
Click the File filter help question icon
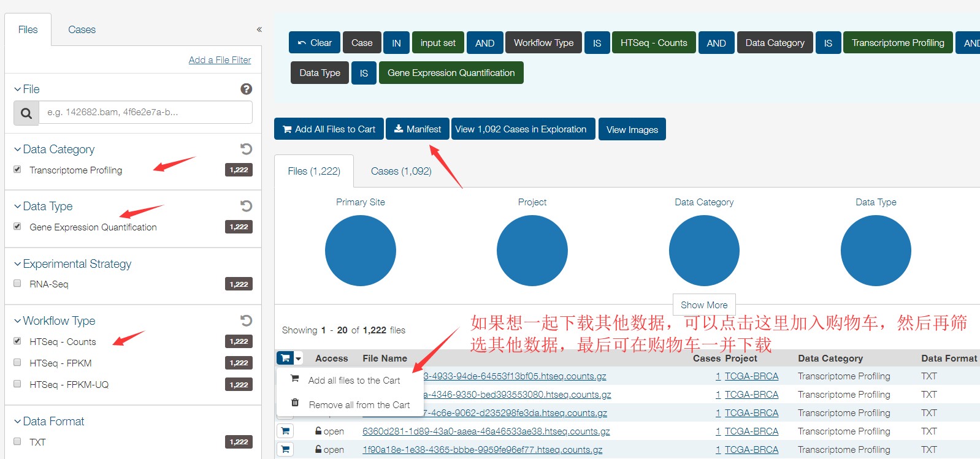coord(246,89)
